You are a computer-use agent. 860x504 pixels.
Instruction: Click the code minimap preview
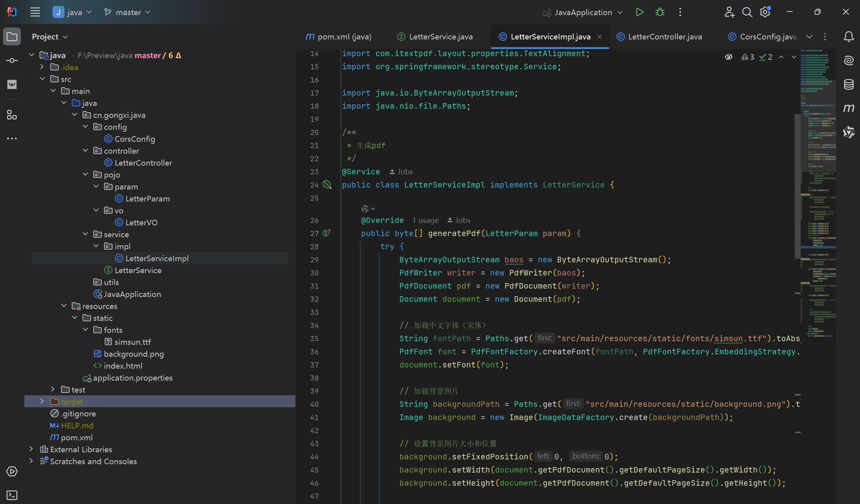point(818,195)
